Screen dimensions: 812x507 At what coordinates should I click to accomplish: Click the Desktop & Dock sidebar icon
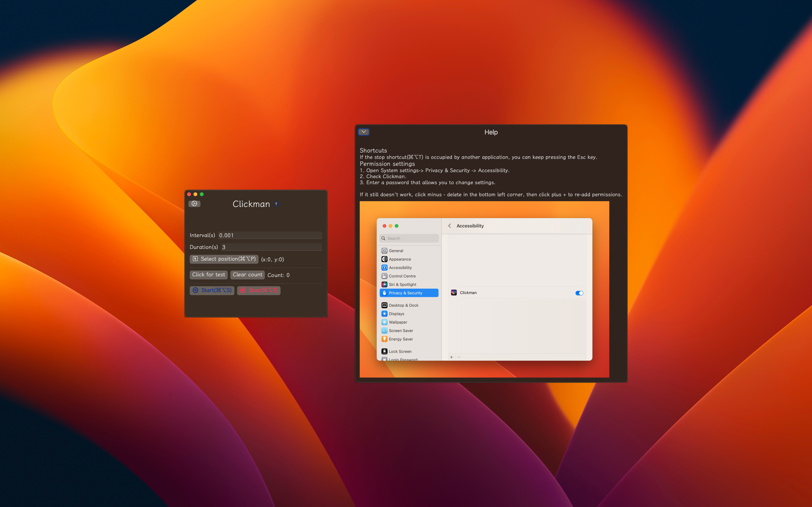pos(384,305)
